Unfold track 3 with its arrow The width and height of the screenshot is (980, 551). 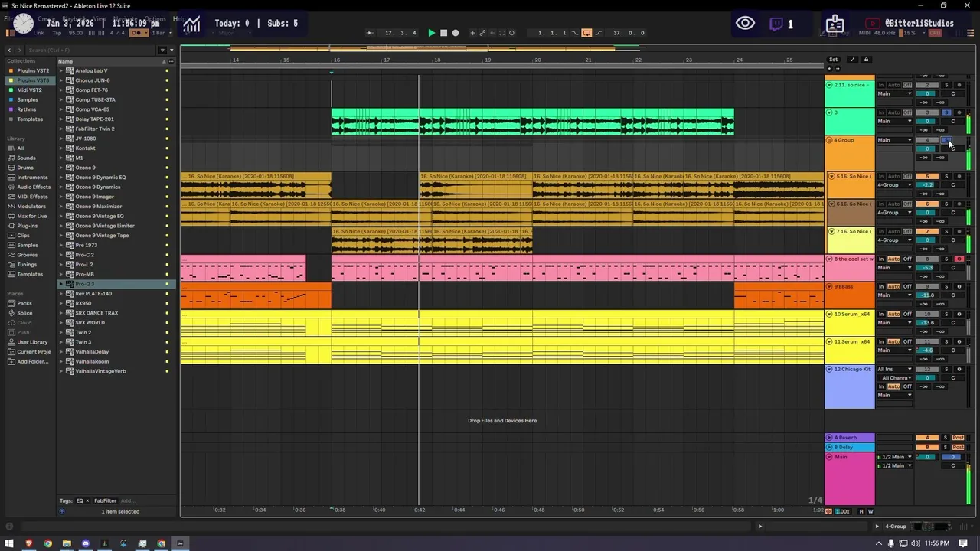tap(829, 112)
